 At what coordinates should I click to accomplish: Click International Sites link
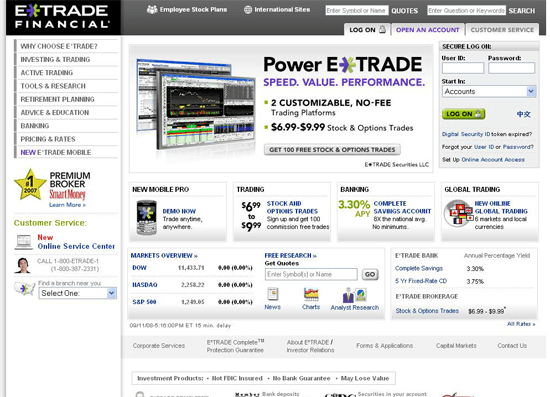(282, 9)
